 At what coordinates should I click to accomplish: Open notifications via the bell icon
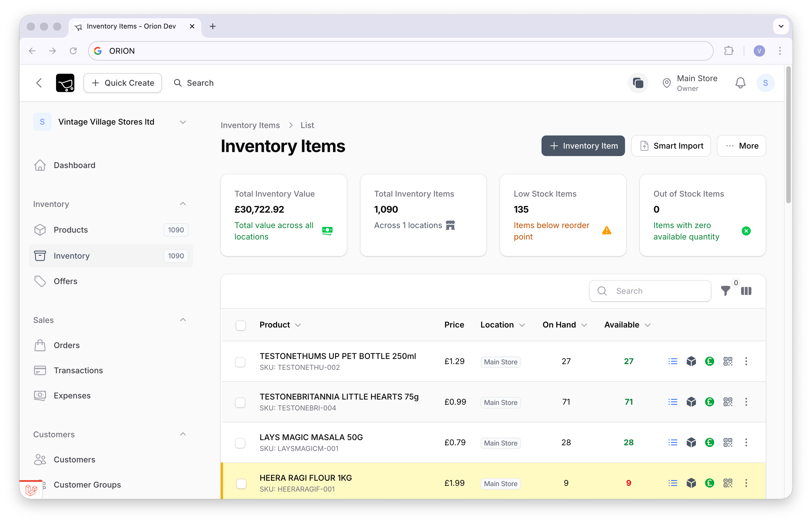point(740,83)
